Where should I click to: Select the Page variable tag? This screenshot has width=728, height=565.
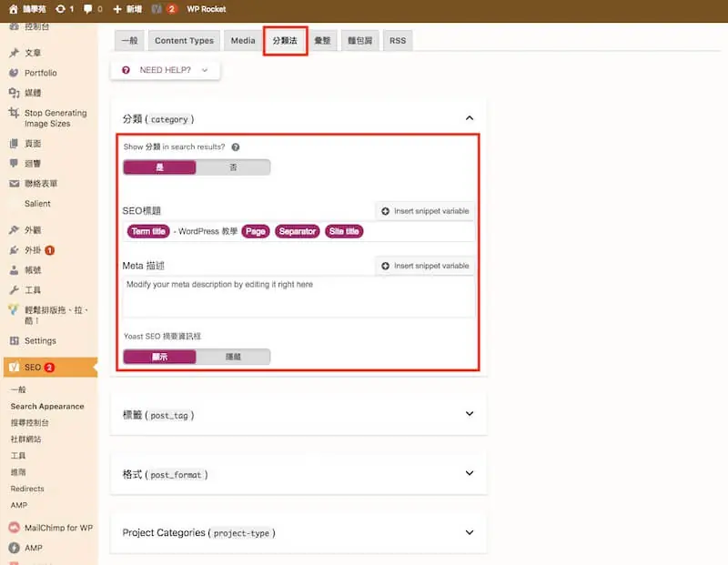click(x=256, y=231)
